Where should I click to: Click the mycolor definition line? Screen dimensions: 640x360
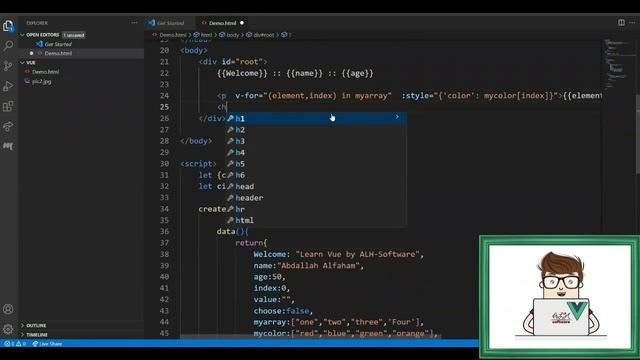pos(346,333)
